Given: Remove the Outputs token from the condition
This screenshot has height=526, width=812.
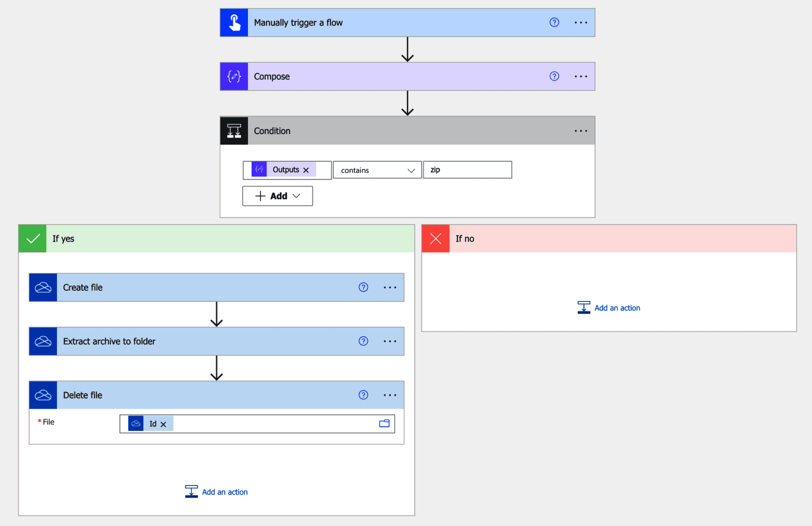Looking at the screenshot, I should tap(306, 170).
